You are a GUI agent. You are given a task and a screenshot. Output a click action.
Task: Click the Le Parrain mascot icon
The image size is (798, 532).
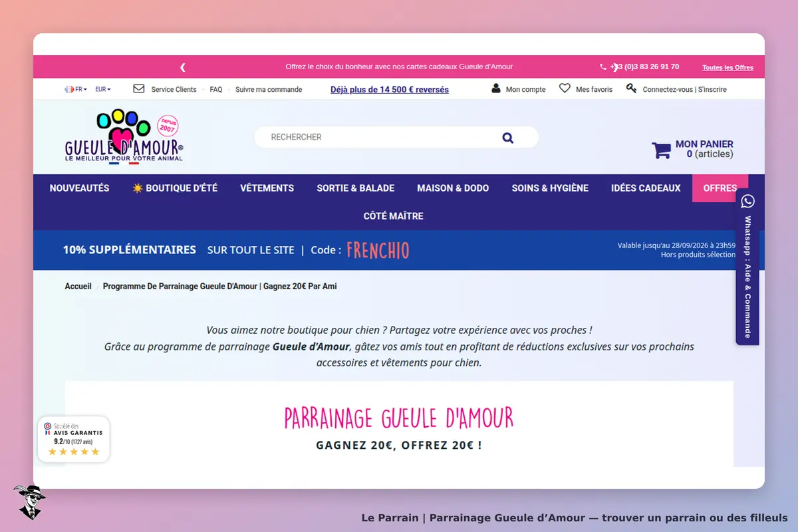tap(29, 502)
